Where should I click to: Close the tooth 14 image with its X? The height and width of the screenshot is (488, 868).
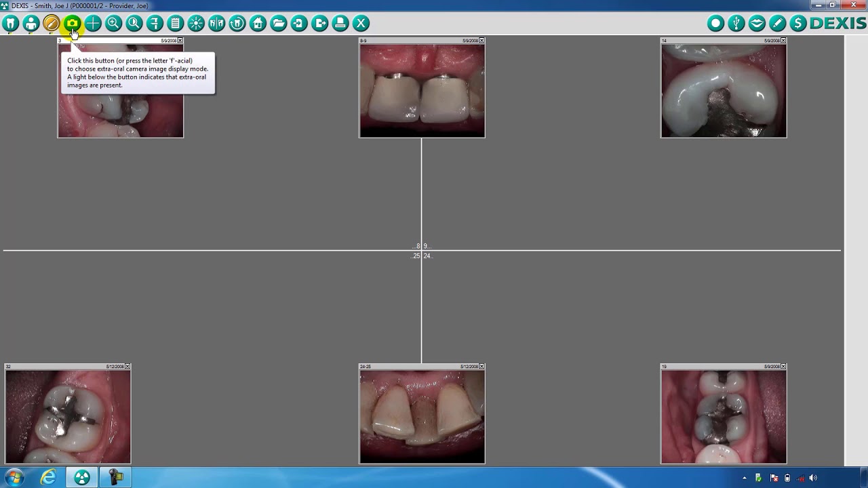pyautogui.click(x=784, y=41)
